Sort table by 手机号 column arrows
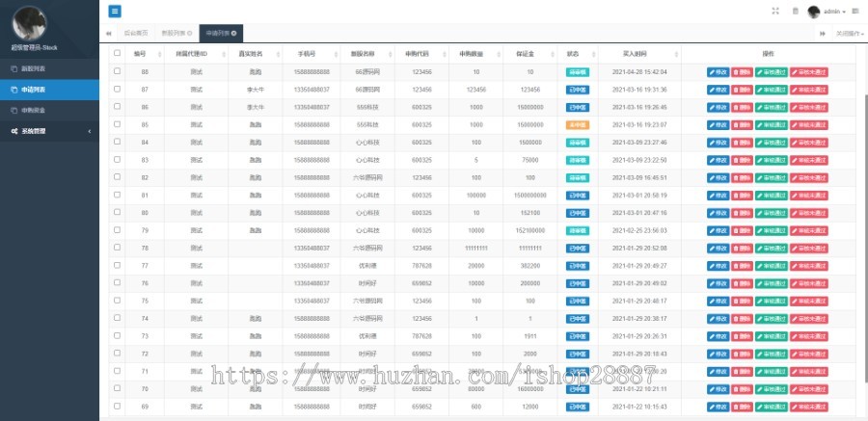The image size is (868, 421). [x=336, y=54]
